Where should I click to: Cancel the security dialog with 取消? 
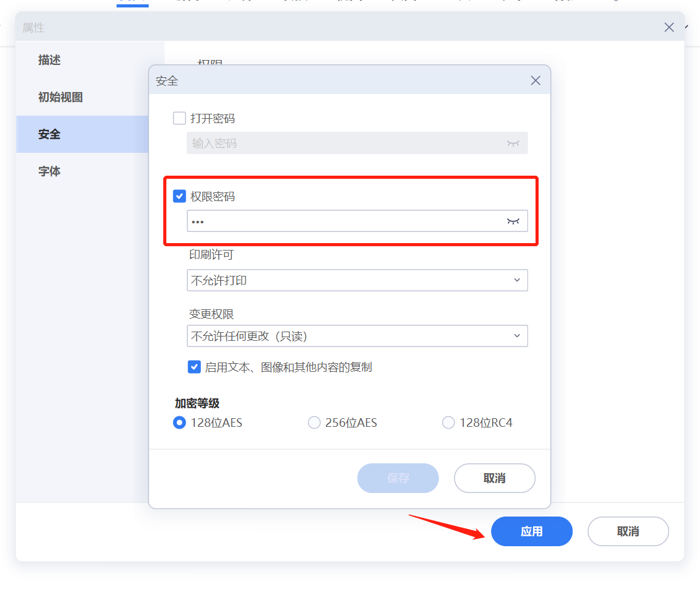coord(494,478)
